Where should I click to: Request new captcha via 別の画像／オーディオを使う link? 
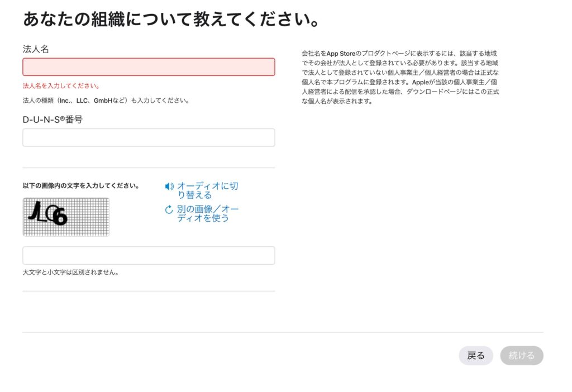207,214
